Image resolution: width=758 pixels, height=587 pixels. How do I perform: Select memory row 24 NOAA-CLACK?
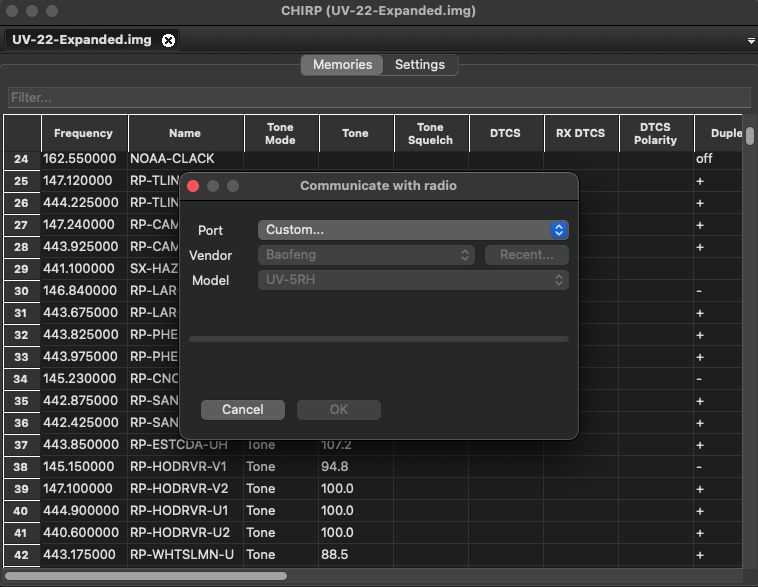point(172,159)
